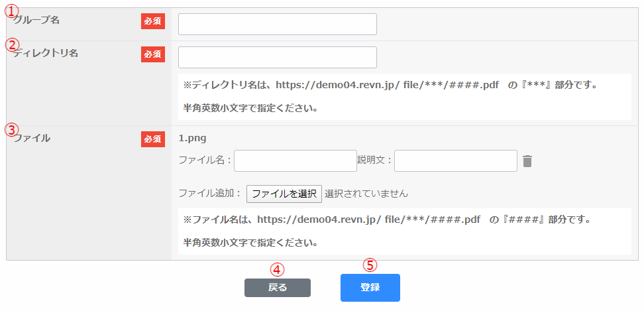The image size is (644, 313).
Task: Submit the form with the 登録 button
Action: (370, 288)
